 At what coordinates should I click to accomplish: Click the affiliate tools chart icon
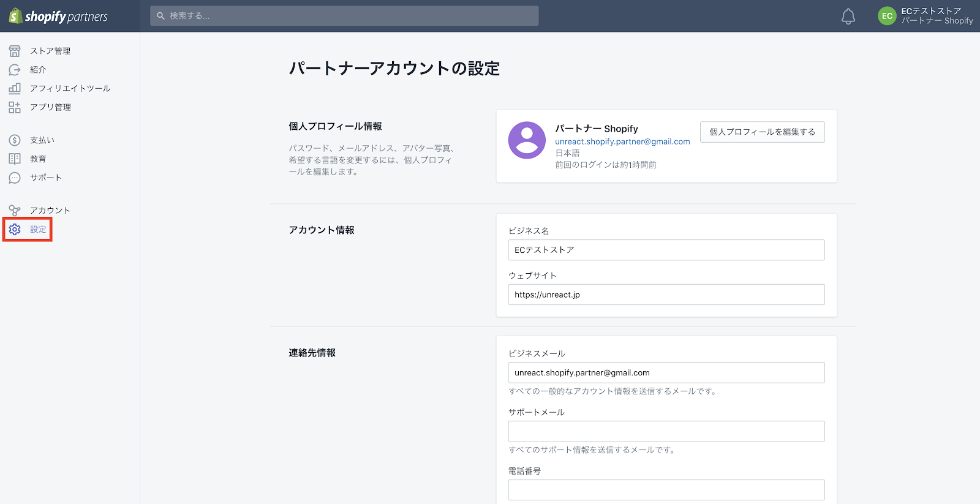[x=15, y=88]
